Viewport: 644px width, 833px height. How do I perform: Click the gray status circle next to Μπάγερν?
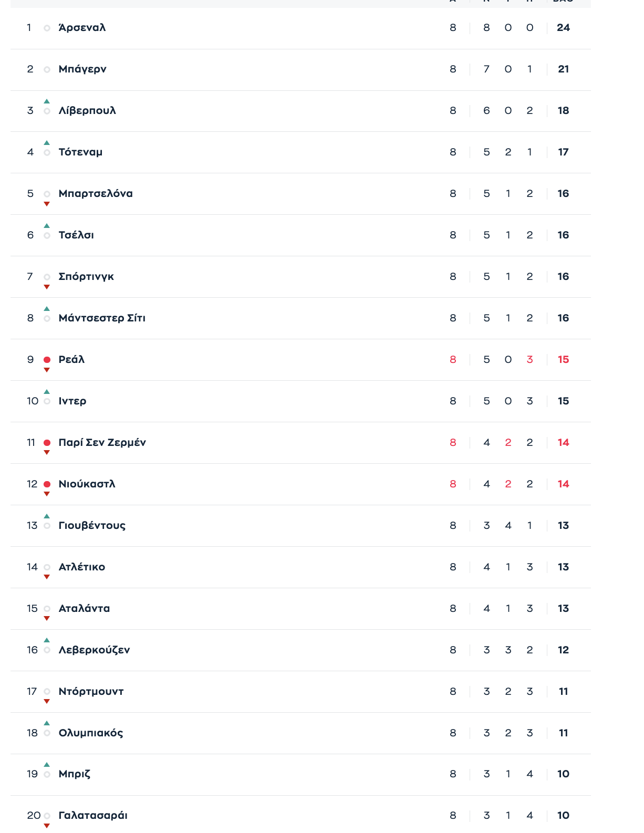47,69
